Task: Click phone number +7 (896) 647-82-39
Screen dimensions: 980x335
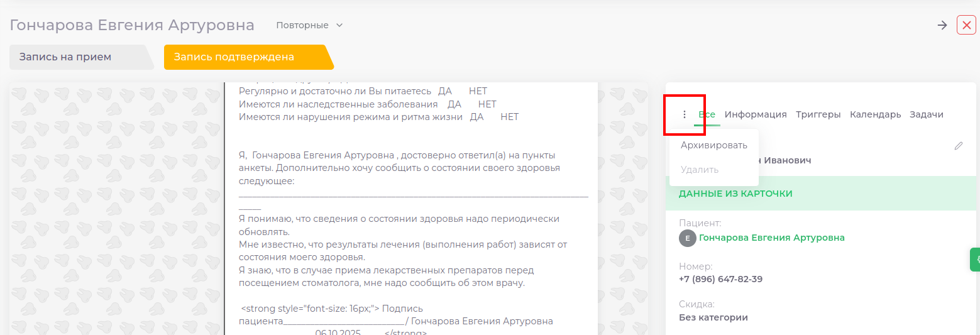Action: pyautogui.click(x=720, y=279)
